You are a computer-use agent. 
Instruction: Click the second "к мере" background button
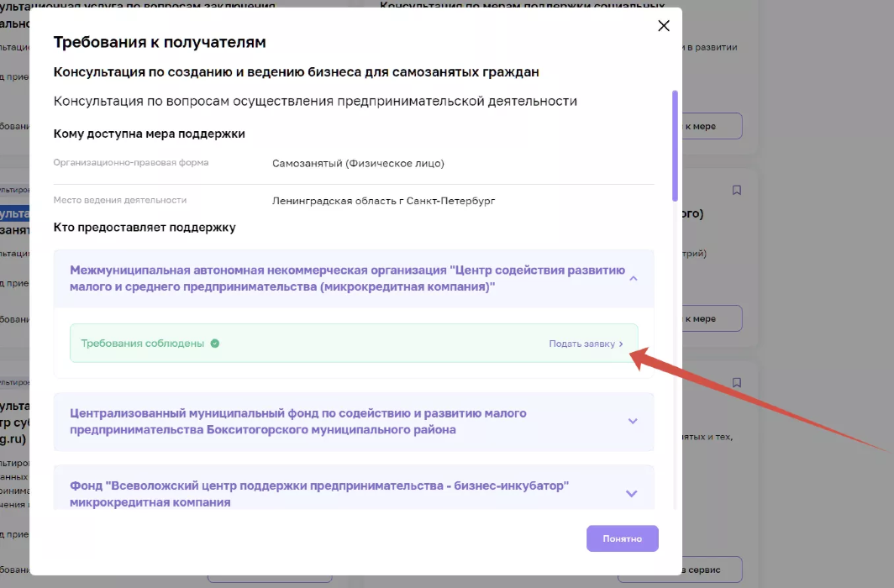coord(711,318)
